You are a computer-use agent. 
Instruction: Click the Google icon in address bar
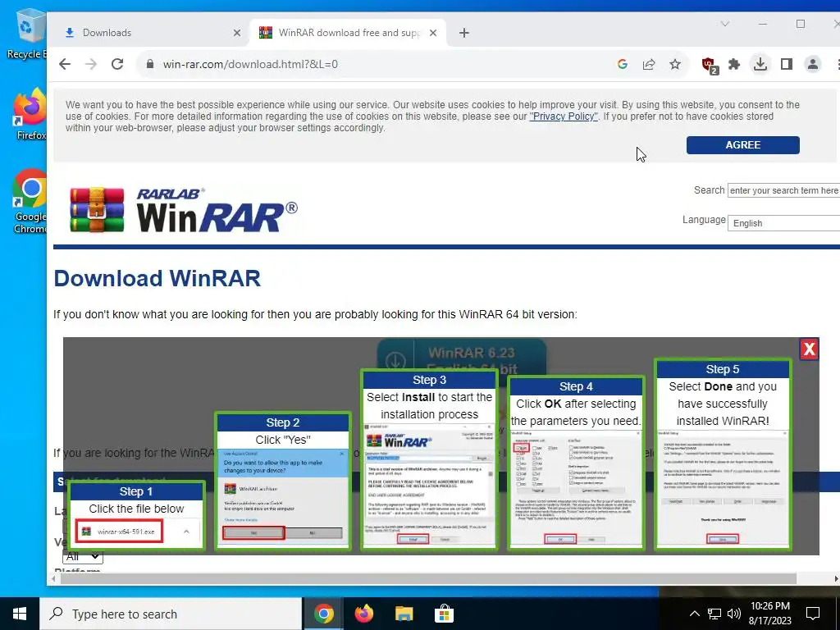623,64
